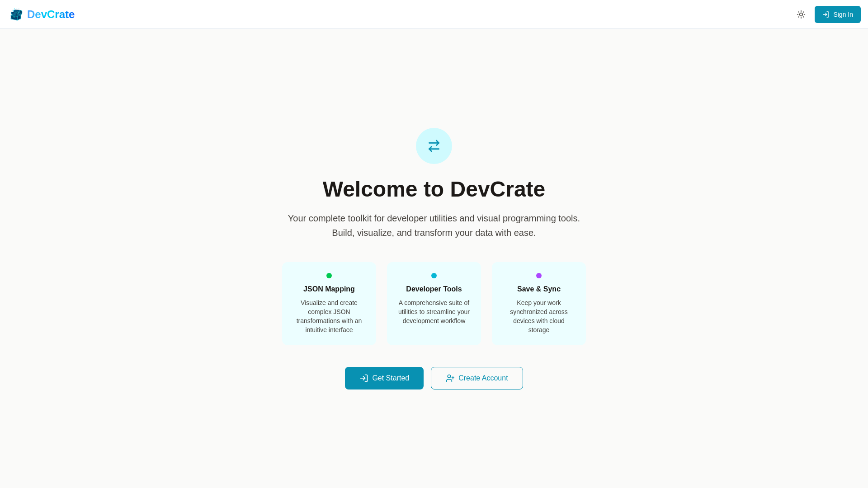This screenshot has height=488, width=868.
Task: Click 'Build, visualize, and transform your data' line
Action: point(434,233)
